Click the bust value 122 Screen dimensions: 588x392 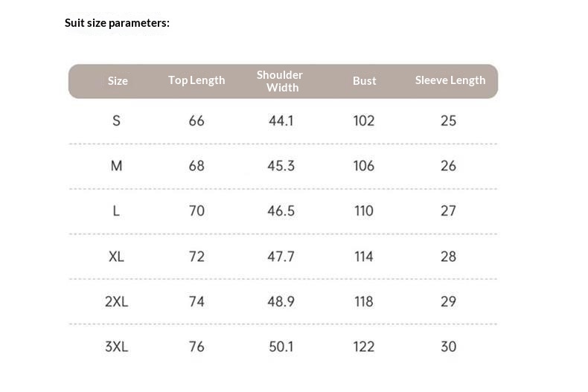click(364, 347)
